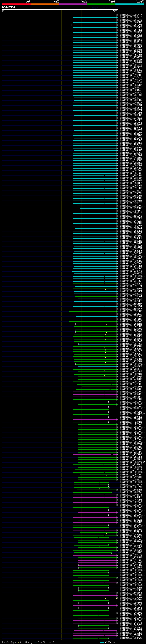Select label UniRef100_B9R8C2
The width and height of the screenshot is (146, 644).
(x=131, y=40)
